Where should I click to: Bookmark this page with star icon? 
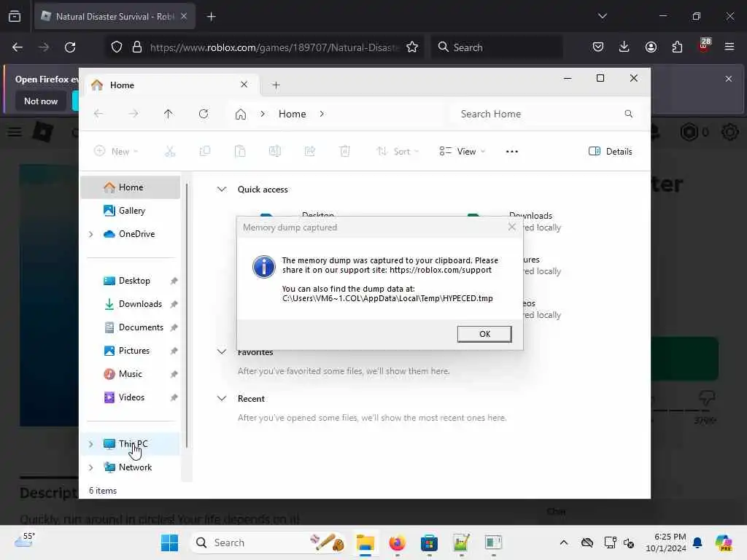412,47
